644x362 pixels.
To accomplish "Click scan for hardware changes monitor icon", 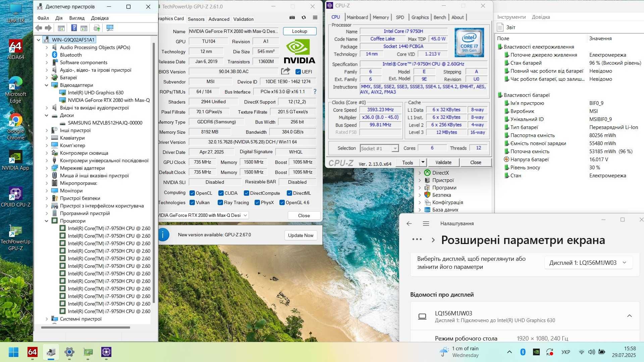I will (110, 28).
